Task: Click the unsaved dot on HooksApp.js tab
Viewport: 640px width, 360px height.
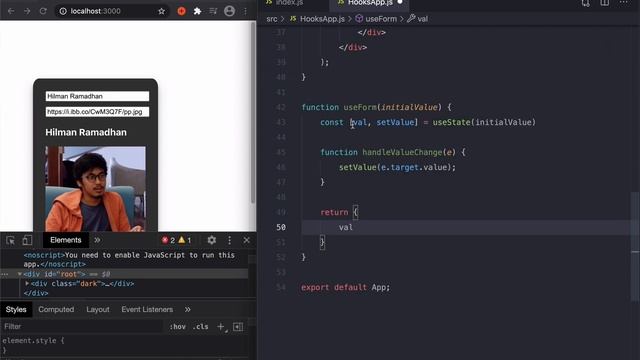Action: click(400, 2)
